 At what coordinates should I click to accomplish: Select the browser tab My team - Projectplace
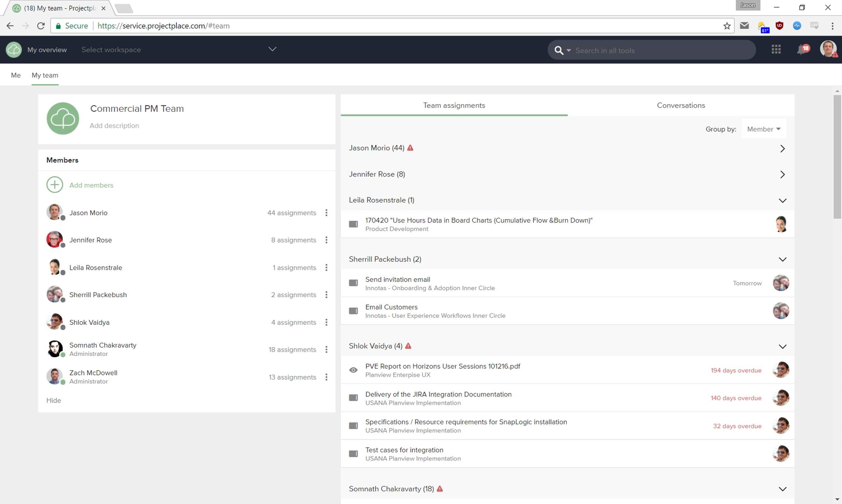[x=59, y=8]
